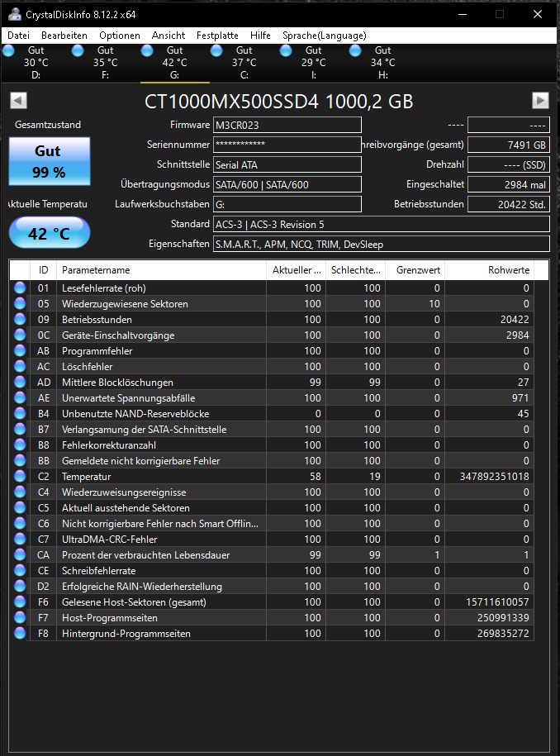The height and width of the screenshot is (756, 560).
Task: Click the Drehzahl ---- (SSD) value
Action: click(509, 164)
